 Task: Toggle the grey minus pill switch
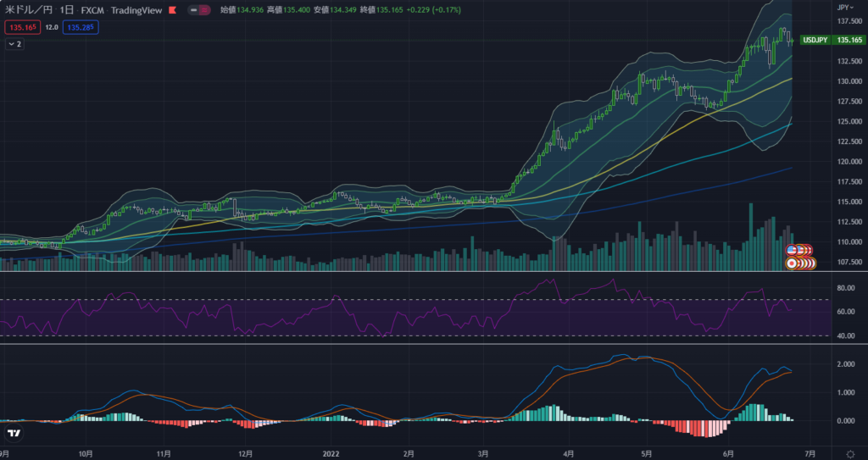click(193, 9)
